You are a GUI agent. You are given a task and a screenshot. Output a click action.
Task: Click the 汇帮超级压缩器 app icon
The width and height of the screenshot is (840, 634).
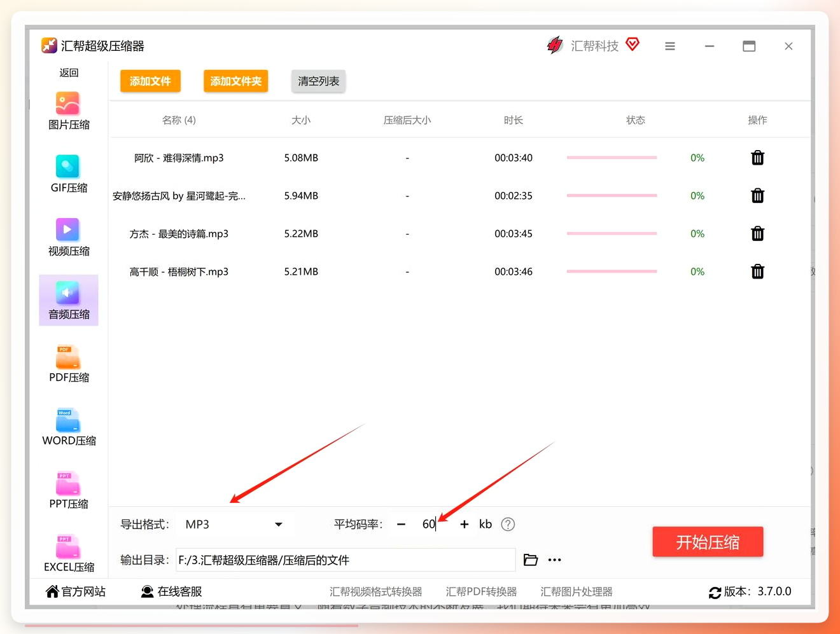(x=49, y=46)
